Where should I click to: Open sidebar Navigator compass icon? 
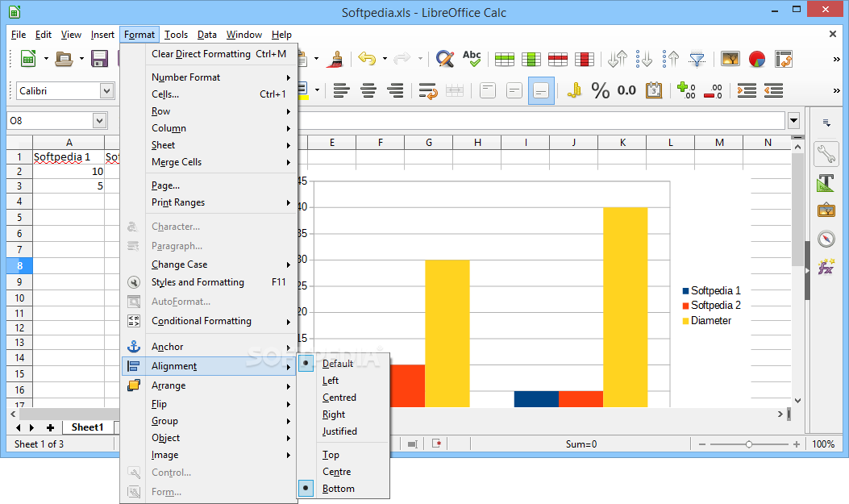click(826, 239)
